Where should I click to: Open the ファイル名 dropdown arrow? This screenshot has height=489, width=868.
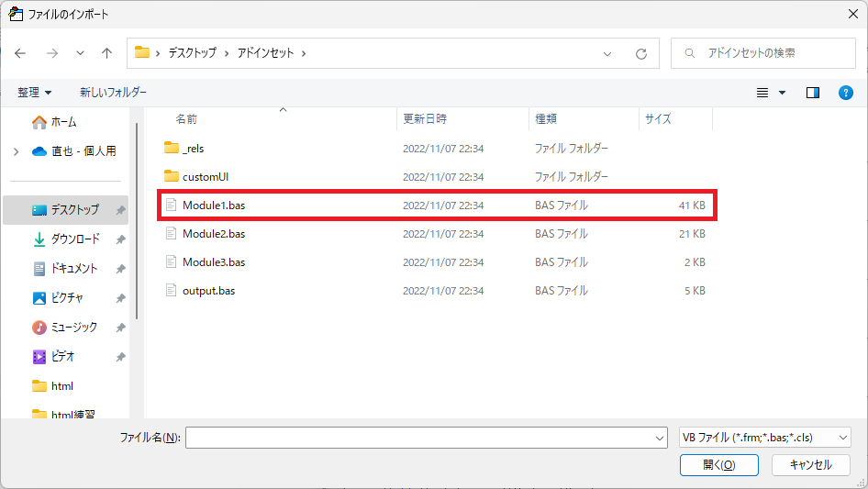pyautogui.click(x=660, y=438)
